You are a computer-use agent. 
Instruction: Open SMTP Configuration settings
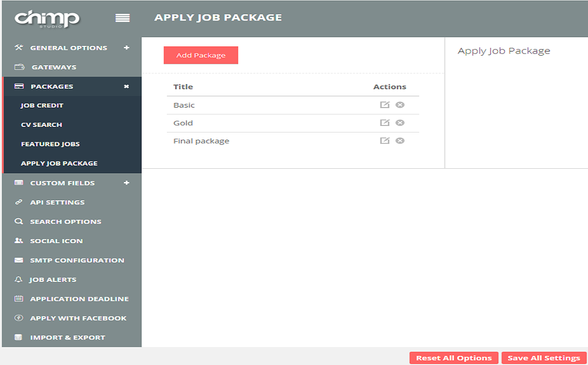point(76,260)
